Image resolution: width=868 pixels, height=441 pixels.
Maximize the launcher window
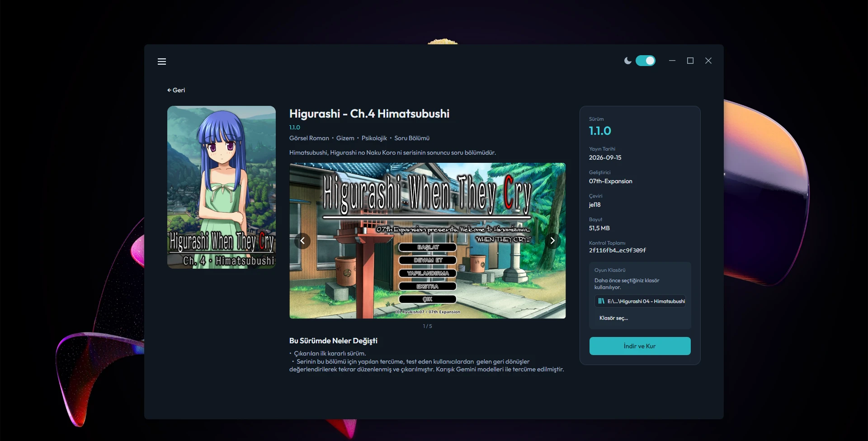coord(690,61)
